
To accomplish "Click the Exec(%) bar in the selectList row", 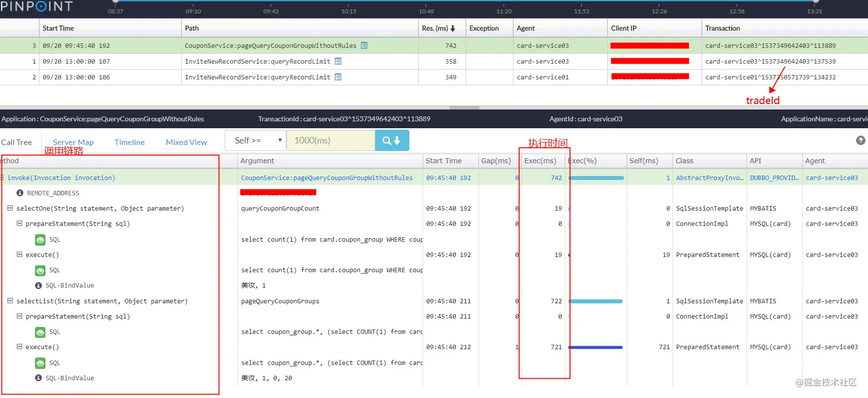I will [x=595, y=301].
